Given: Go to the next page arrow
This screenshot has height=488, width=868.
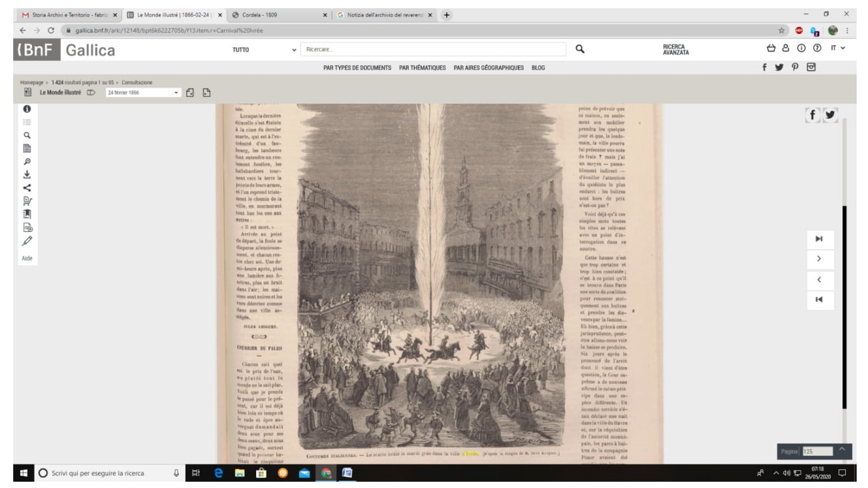Looking at the screenshot, I should click(819, 258).
